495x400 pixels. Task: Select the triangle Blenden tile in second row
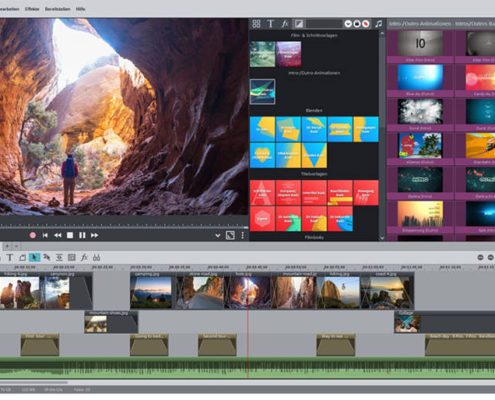(314, 155)
